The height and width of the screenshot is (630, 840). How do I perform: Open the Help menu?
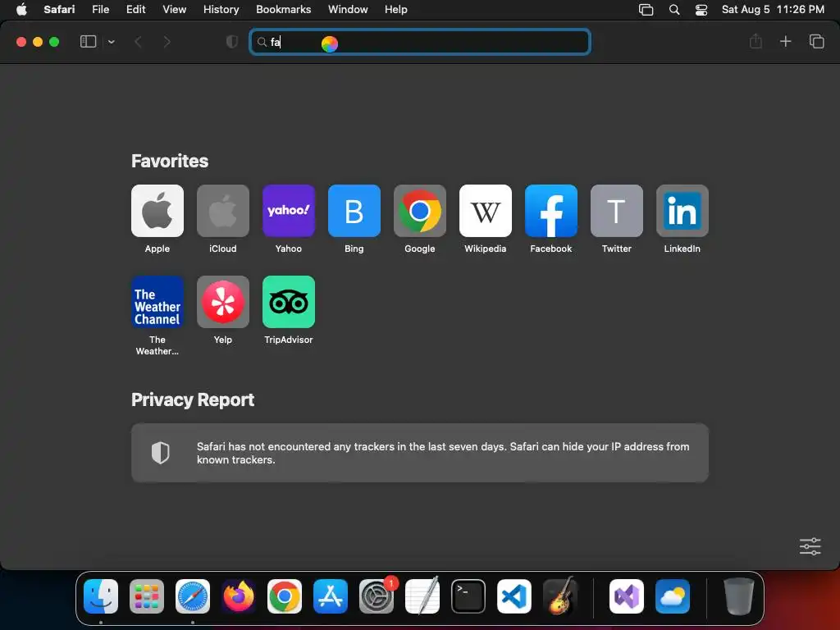396,9
